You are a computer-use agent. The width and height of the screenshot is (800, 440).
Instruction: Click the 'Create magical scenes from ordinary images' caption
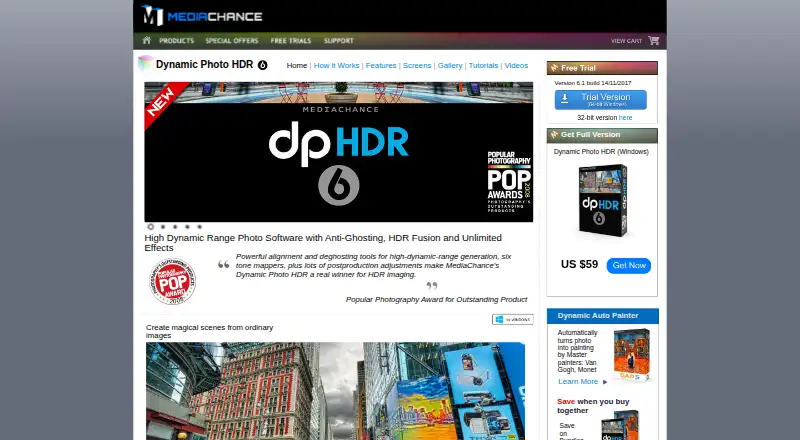[209, 331]
